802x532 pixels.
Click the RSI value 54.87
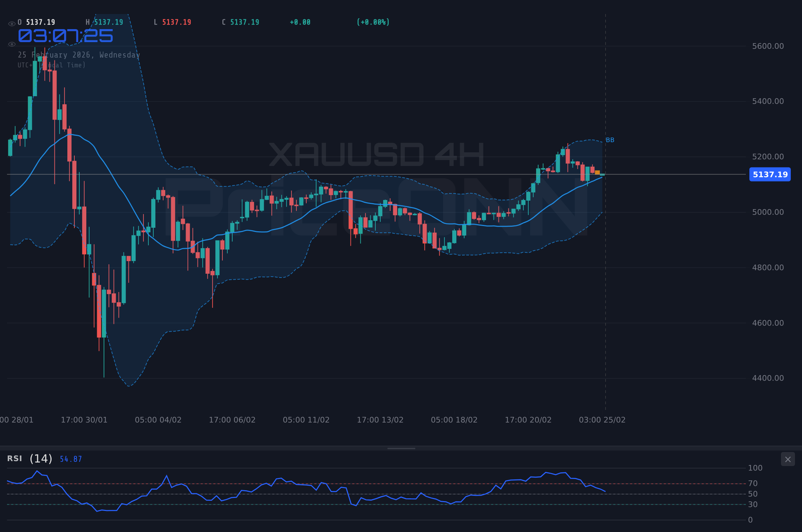[70, 459]
